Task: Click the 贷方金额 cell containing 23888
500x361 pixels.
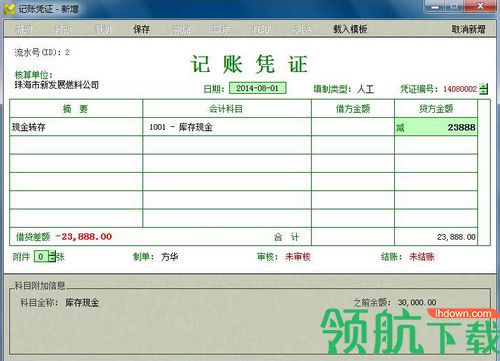Action: (x=436, y=127)
